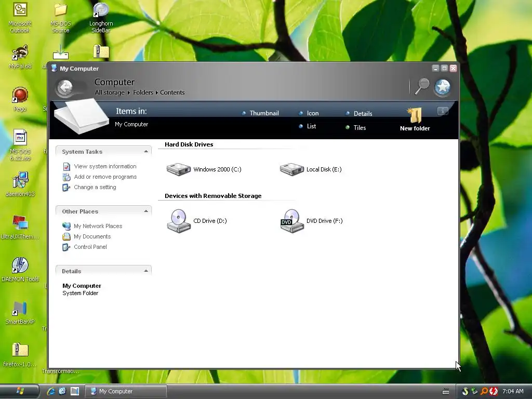Viewport: 532px width, 399px height.
Task: Click the show desktop quick launch icon
Action: point(75,391)
